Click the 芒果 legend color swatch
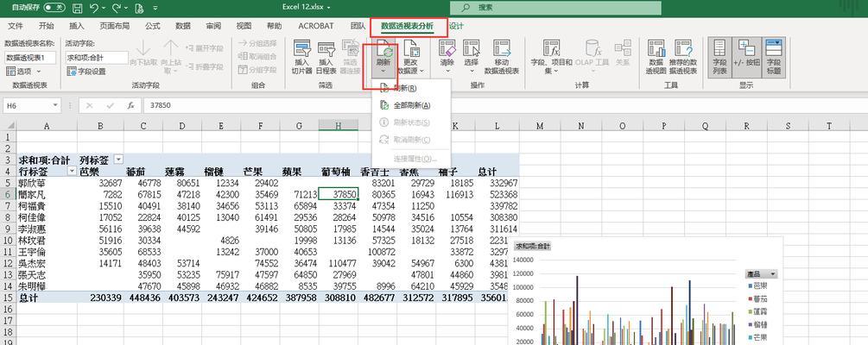Screen dimensions: 868x345 pyautogui.click(x=749, y=337)
